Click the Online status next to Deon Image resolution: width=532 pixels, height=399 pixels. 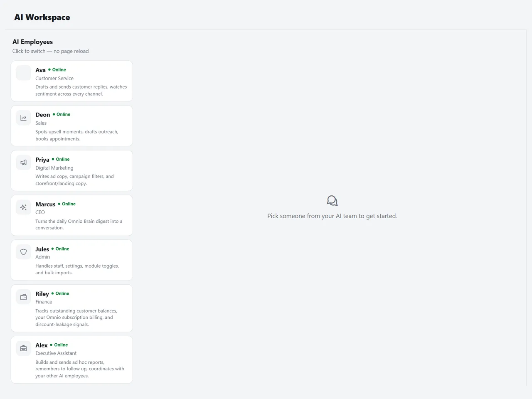coord(62,114)
